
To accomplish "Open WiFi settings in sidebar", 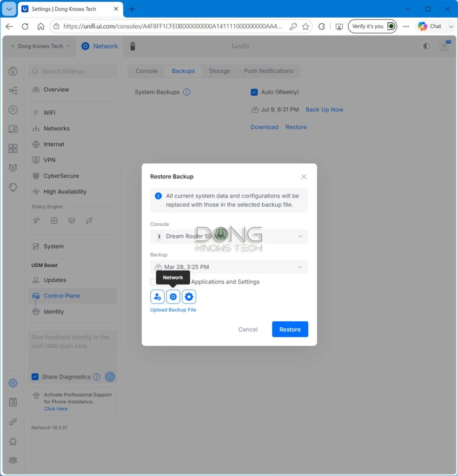I will pyautogui.click(x=73, y=112).
